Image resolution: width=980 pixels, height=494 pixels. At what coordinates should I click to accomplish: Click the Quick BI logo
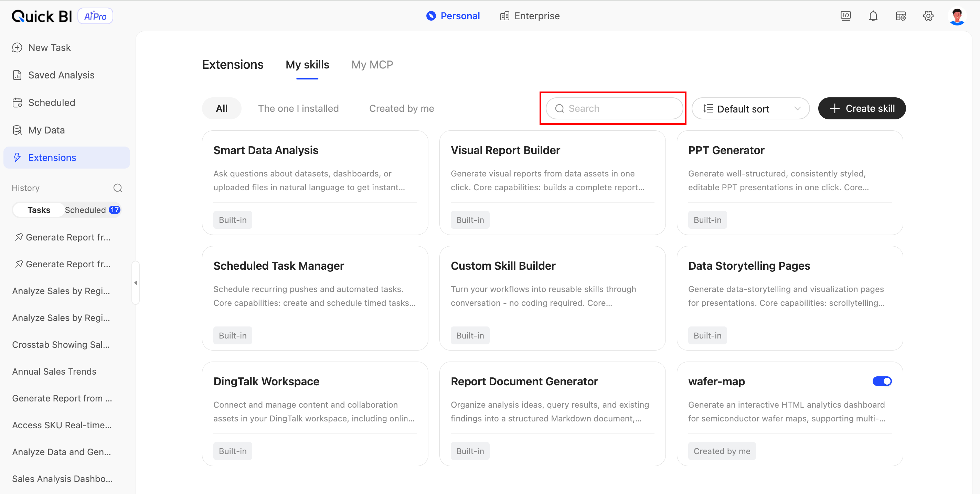pos(42,16)
